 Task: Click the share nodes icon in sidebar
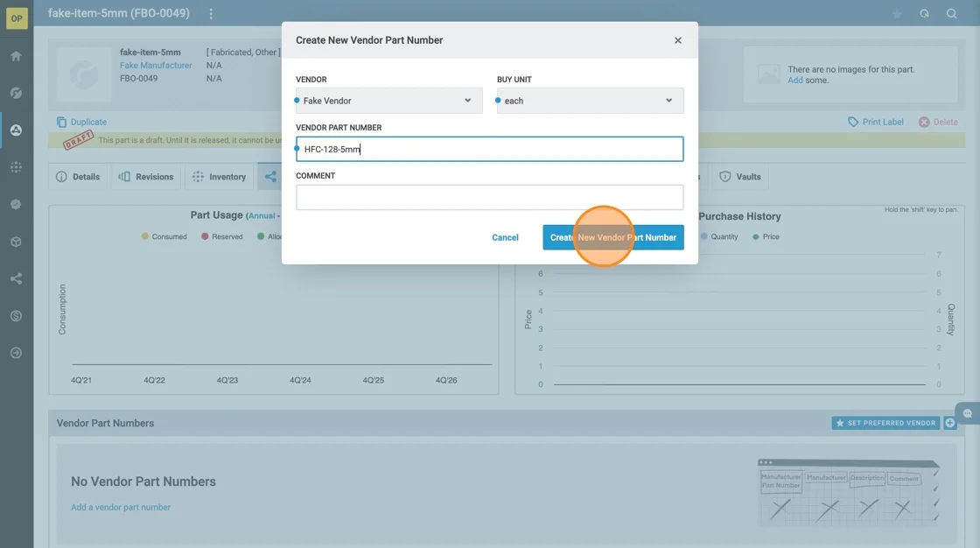16,279
